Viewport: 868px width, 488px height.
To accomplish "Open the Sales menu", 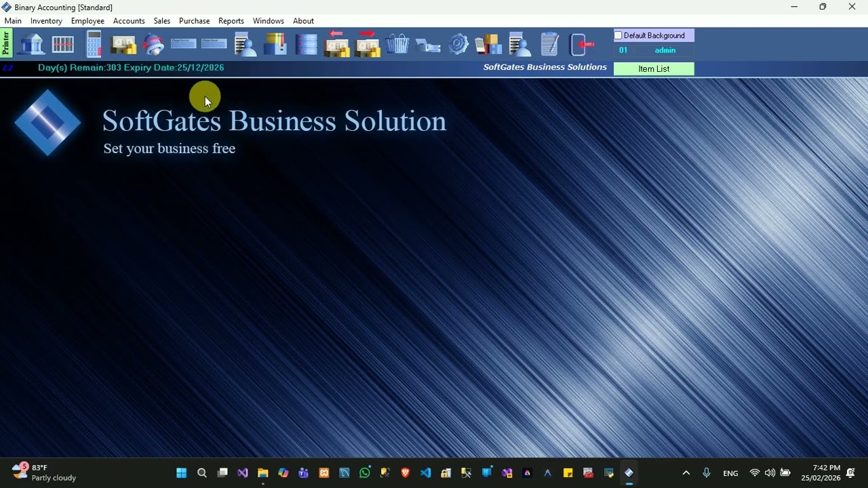I will [162, 21].
